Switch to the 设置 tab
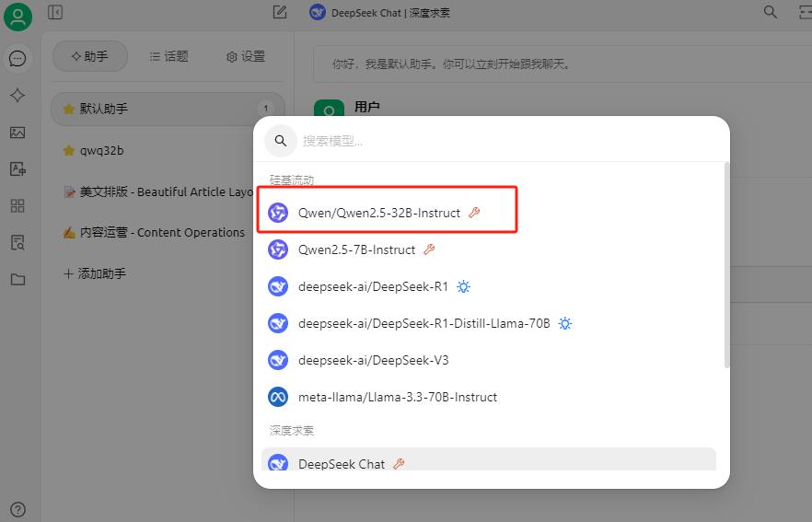 [246, 56]
